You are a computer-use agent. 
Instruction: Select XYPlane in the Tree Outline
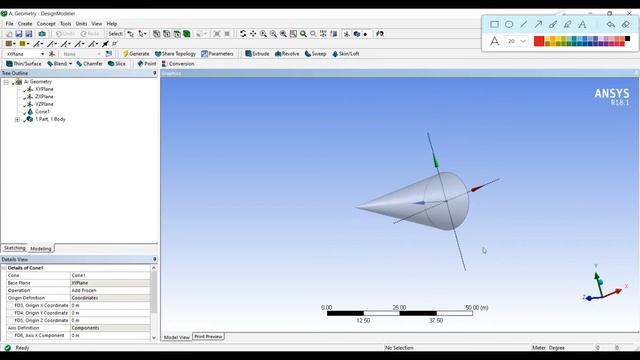coord(44,89)
